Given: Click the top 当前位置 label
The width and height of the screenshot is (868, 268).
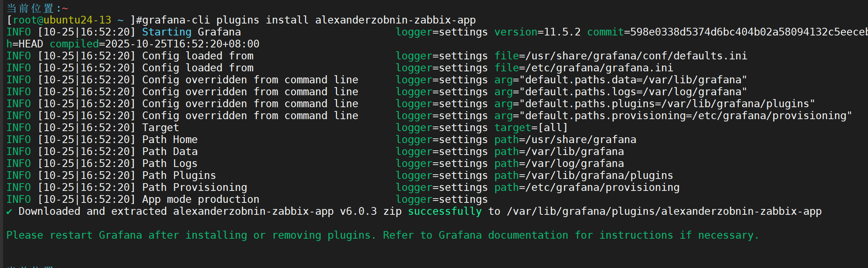Looking at the screenshot, I should coord(30,8).
